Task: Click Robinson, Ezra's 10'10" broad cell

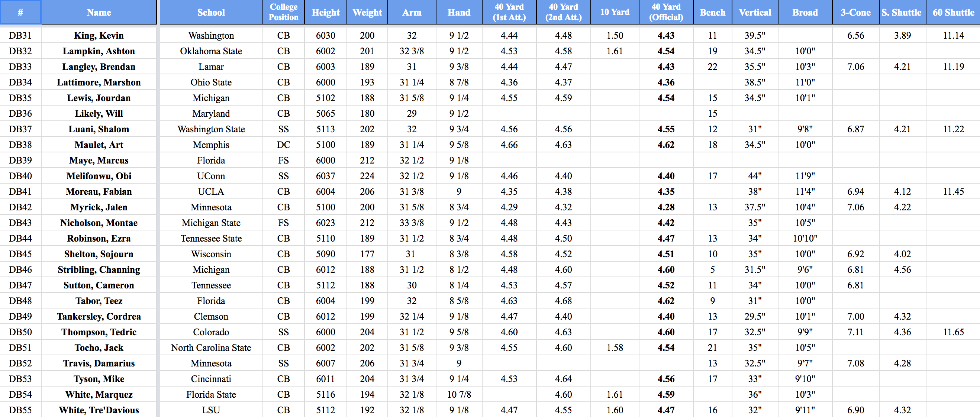Action: (805, 238)
